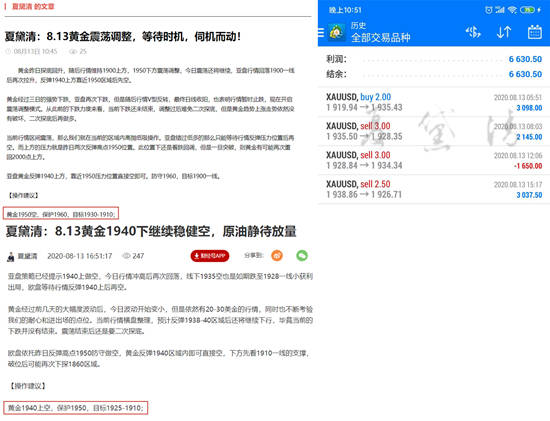
Task: Tap the trade timestamp 2020.08.13 15:17
Action: click(518, 184)
